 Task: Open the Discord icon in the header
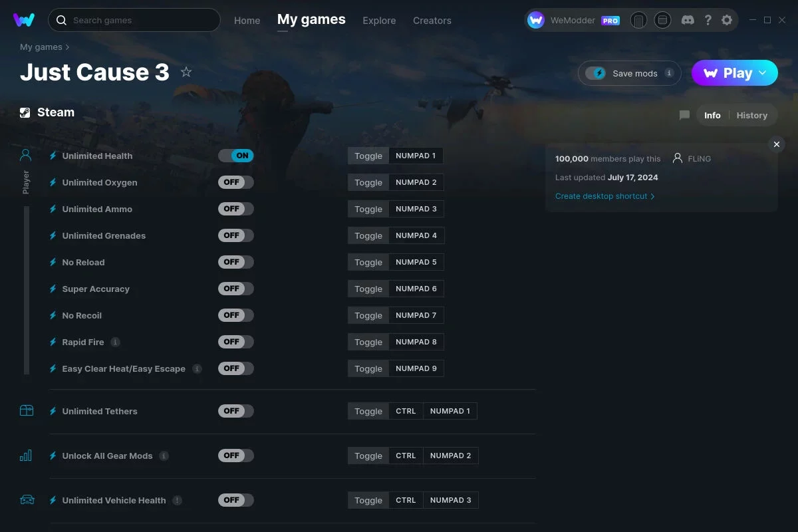pyautogui.click(x=688, y=20)
